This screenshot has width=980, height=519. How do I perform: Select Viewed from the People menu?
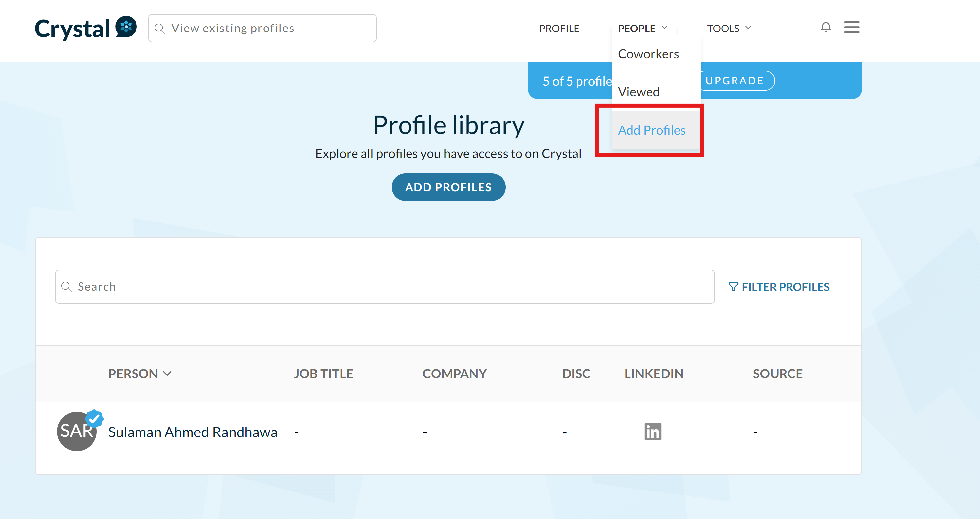point(638,92)
